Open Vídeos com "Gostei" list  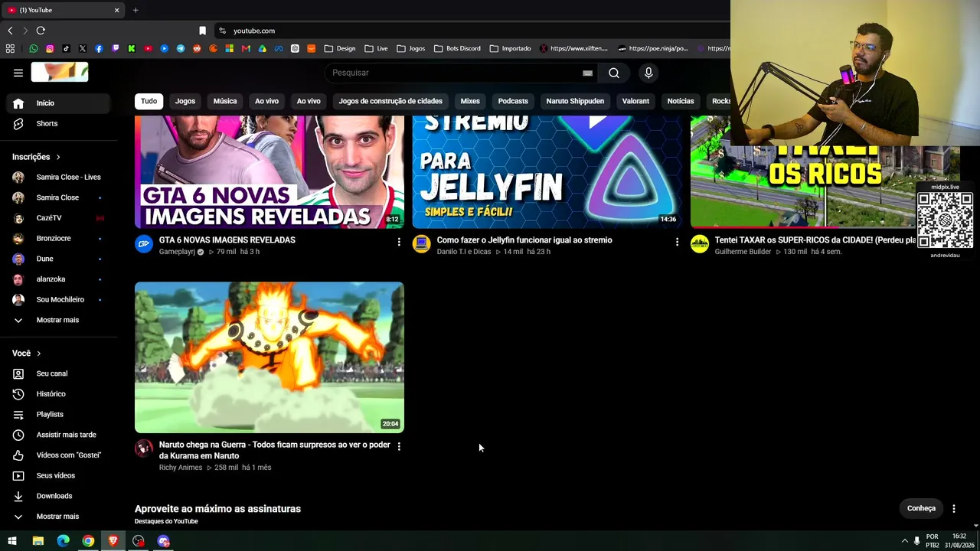click(58, 455)
